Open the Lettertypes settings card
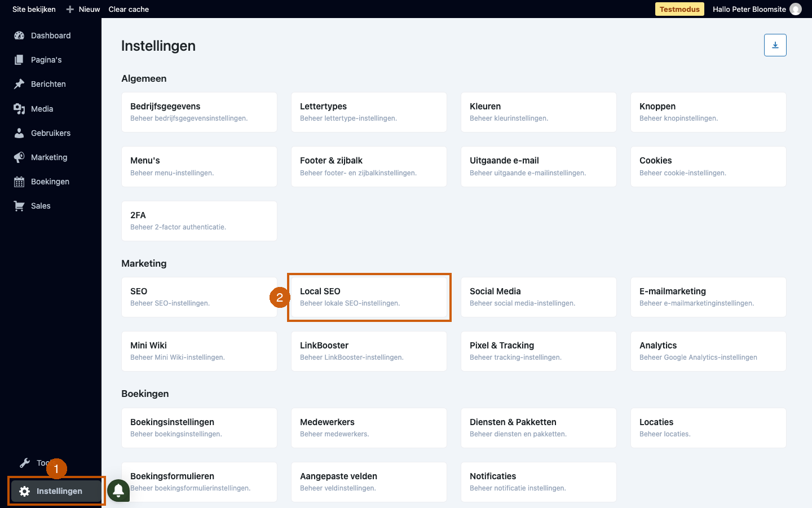The width and height of the screenshot is (812, 508). click(369, 112)
